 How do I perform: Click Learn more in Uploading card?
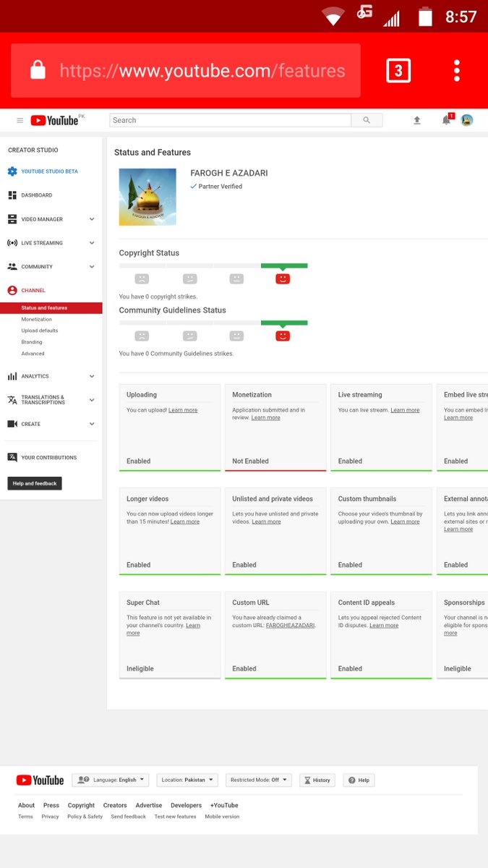click(183, 410)
